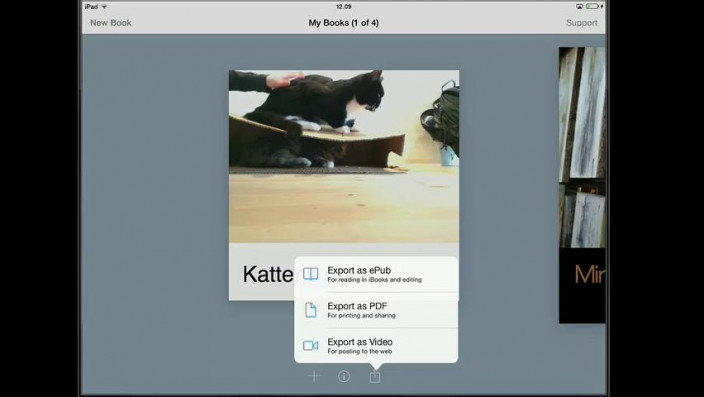Choose Export as Video
Image resolution: width=704 pixels, height=397 pixels.
tap(376, 346)
